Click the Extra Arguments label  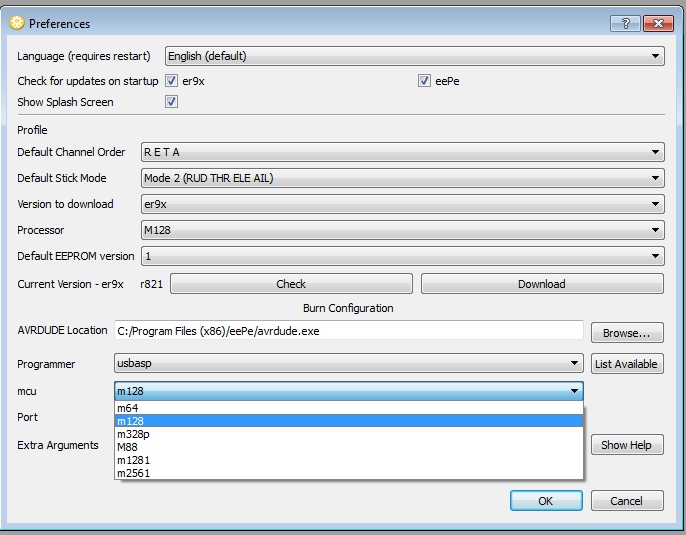(x=58, y=445)
